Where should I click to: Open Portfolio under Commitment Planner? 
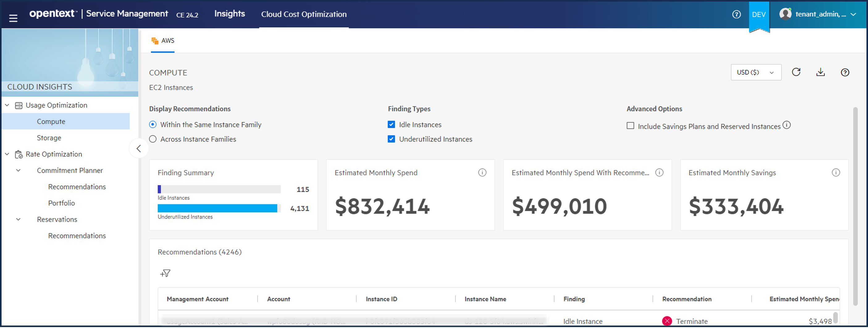[62, 203]
